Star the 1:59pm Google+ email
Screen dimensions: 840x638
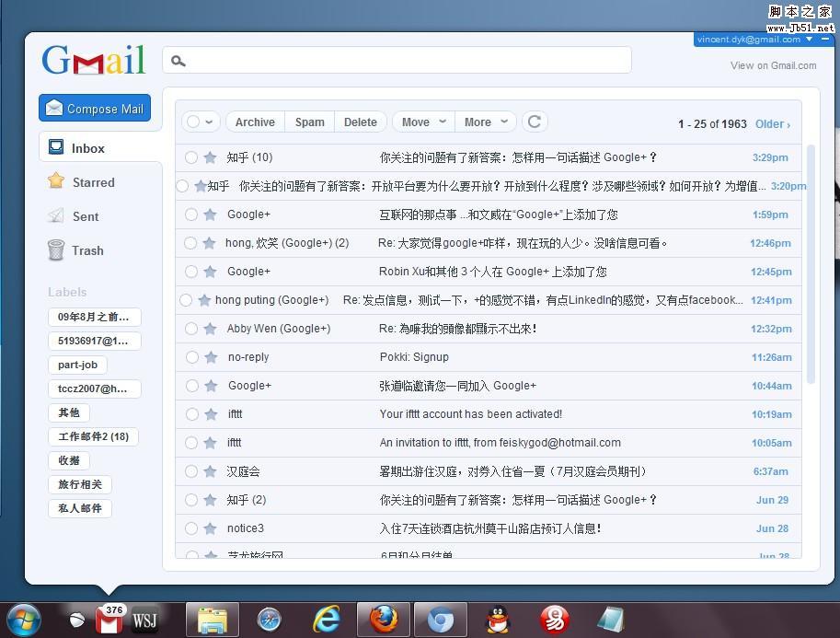pyautogui.click(x=210, y=215)
